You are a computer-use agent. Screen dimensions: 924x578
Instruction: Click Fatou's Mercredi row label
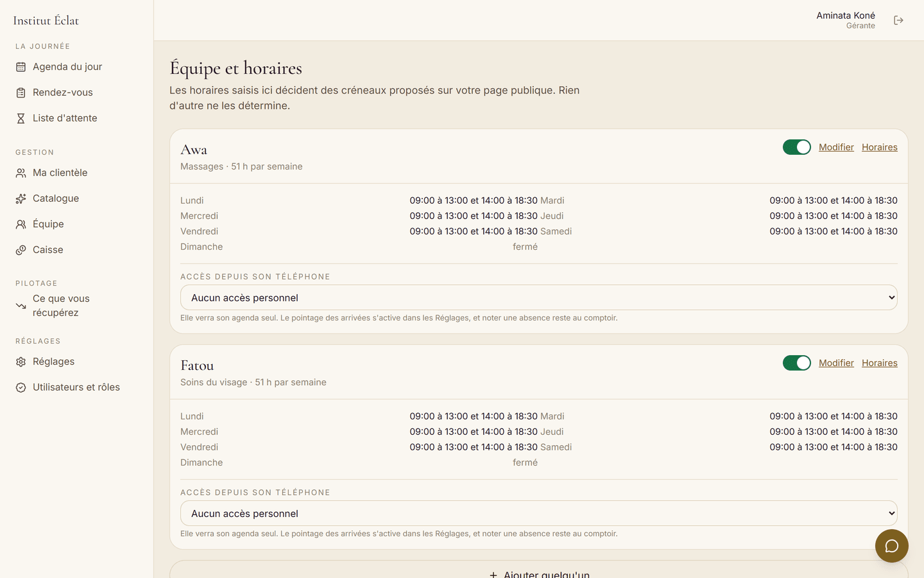pyautogui.click(x=199, y=432)
